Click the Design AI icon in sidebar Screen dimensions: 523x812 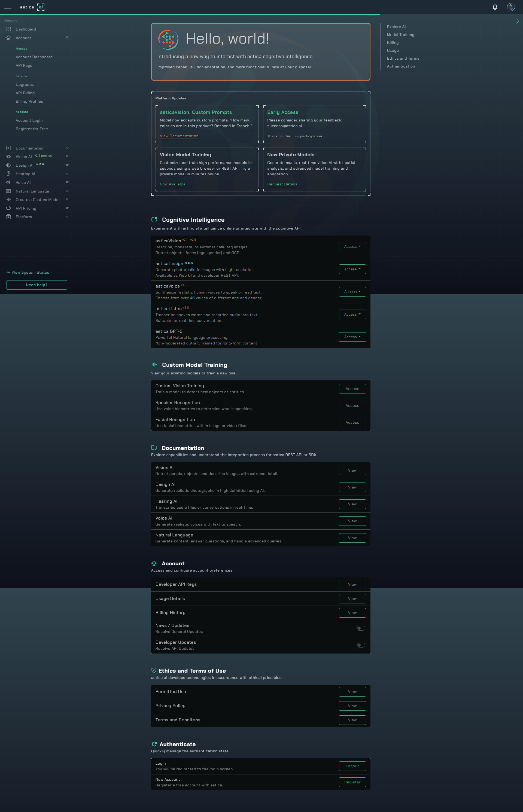[x=8, y=165]
